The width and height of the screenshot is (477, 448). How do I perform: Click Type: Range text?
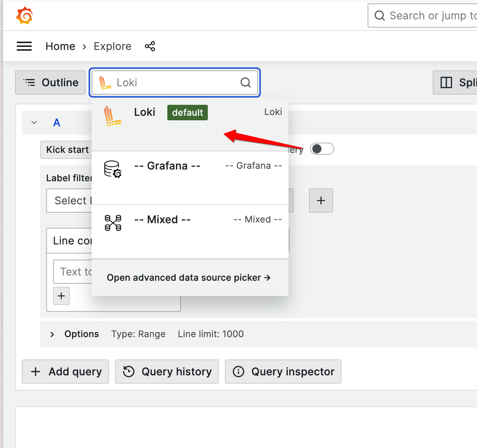139,334
